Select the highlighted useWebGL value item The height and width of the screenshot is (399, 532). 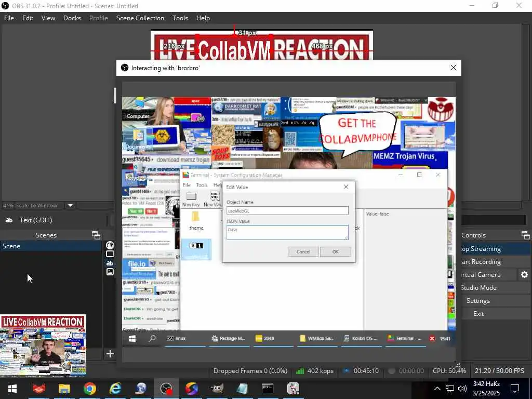[x=196, y=249]
